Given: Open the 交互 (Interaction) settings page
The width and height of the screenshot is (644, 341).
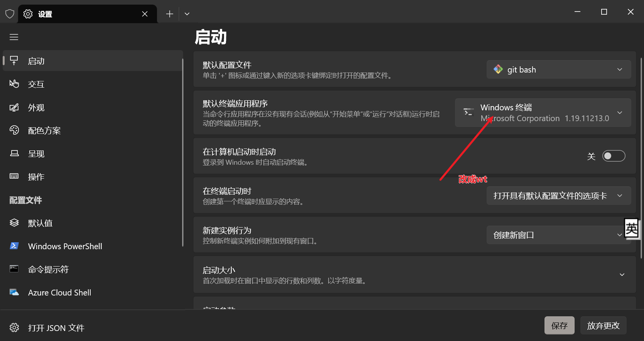Looking at the screenshot, I should point(36,84).
